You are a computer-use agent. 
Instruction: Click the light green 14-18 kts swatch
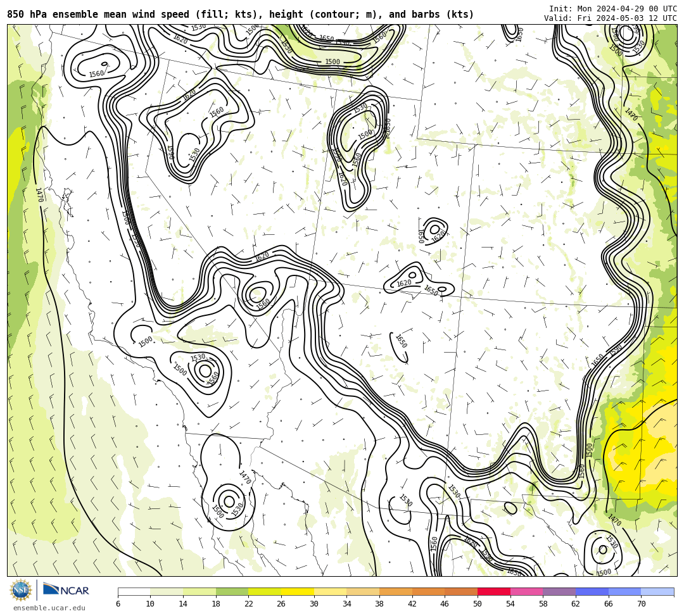click(x=199, y=591)
